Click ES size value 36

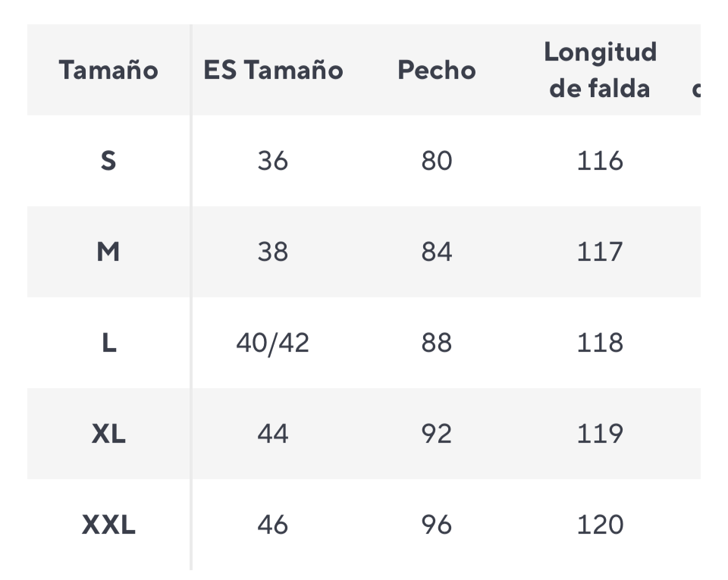(273, 161)
